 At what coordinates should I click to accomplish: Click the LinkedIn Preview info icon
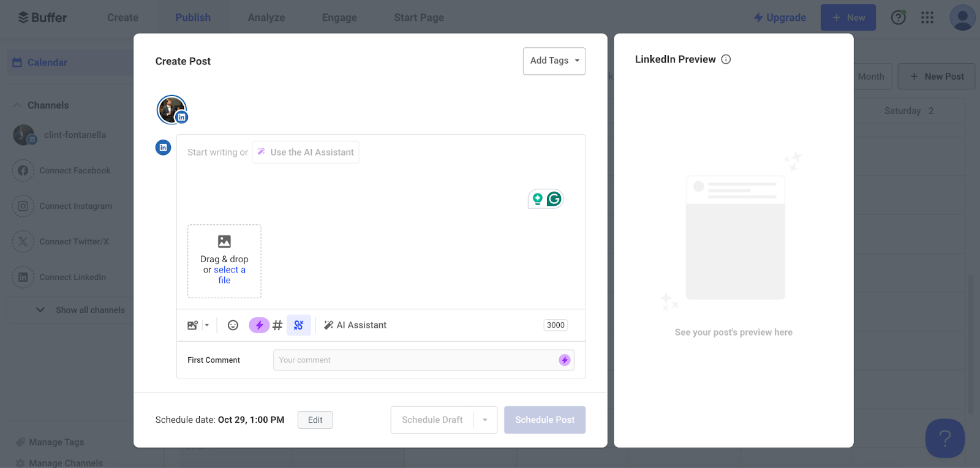pos(726,59)
